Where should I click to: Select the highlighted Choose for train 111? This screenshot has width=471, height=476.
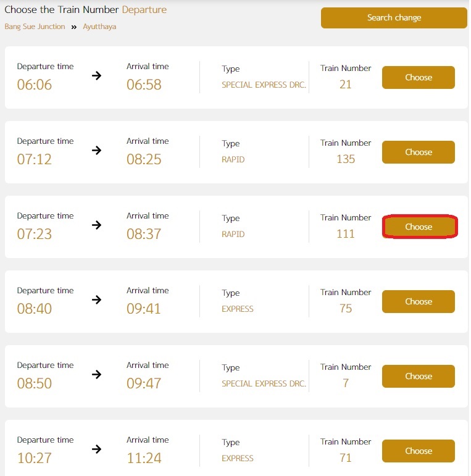pos(418,227)
